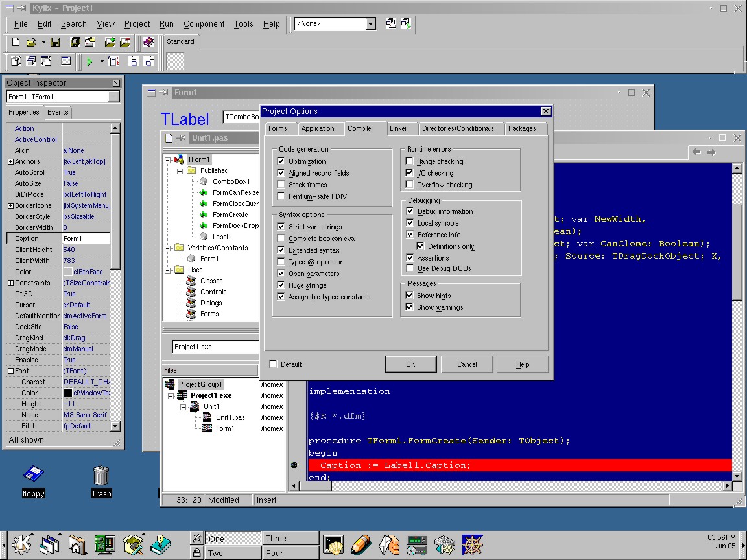Enable the Range checking checkbox
The image size is (747, 560).
coord(410,161)
